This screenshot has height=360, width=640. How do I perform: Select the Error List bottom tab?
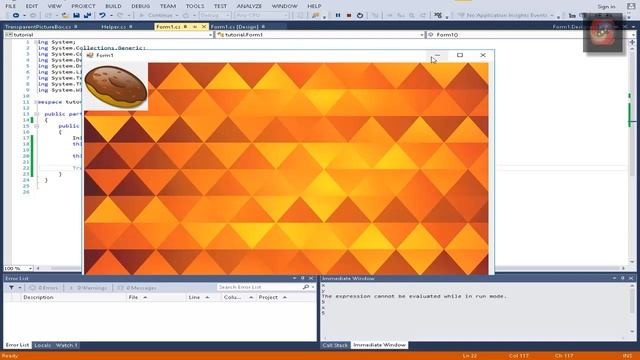click(17, 345)
